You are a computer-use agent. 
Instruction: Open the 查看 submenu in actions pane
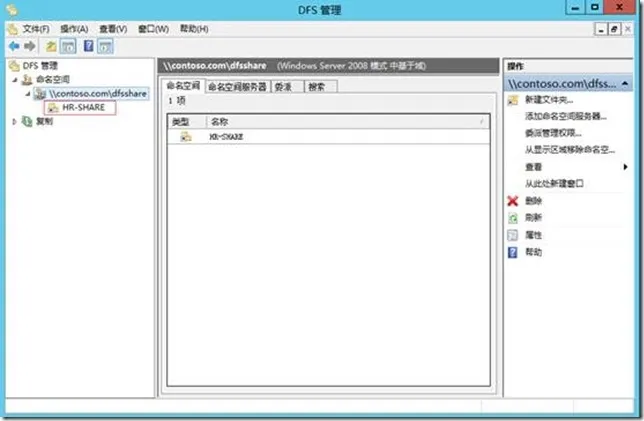tap(568, 167)
